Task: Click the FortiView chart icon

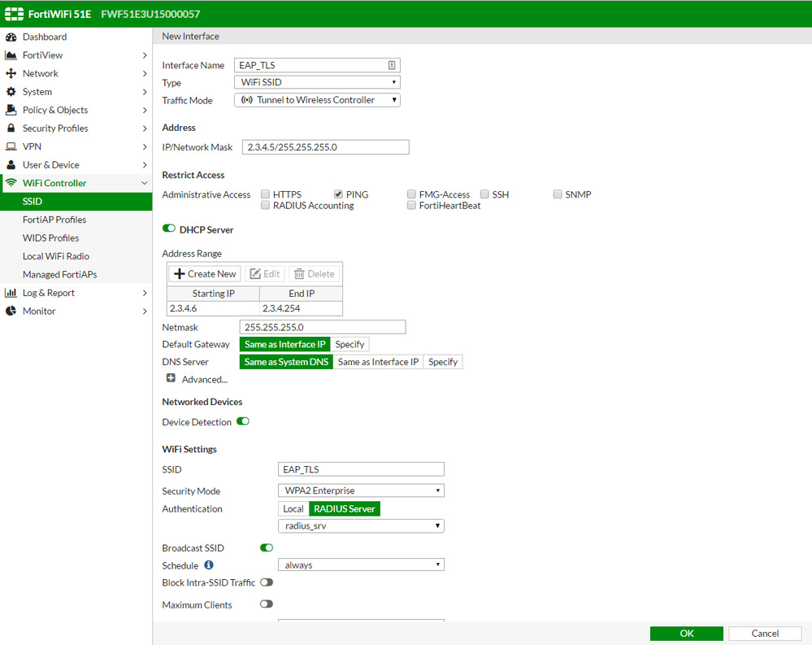Action: point(11,55)
